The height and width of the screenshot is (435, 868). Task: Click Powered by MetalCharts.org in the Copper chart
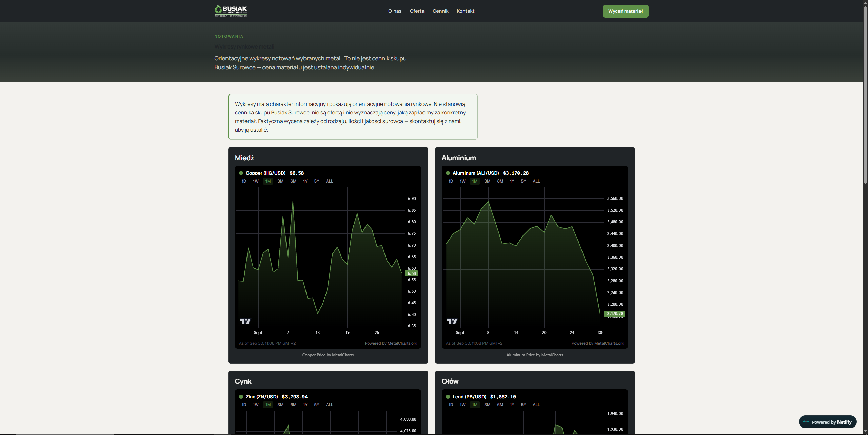click(x=391, y=343)
